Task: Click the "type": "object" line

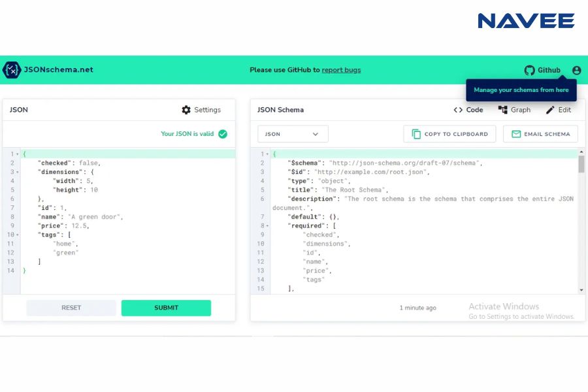Action: click(x=319, y=181)
